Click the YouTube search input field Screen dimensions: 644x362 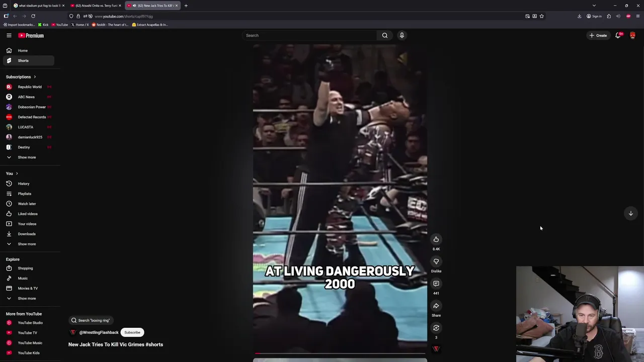pyautogui.click(x=309, y=35)
